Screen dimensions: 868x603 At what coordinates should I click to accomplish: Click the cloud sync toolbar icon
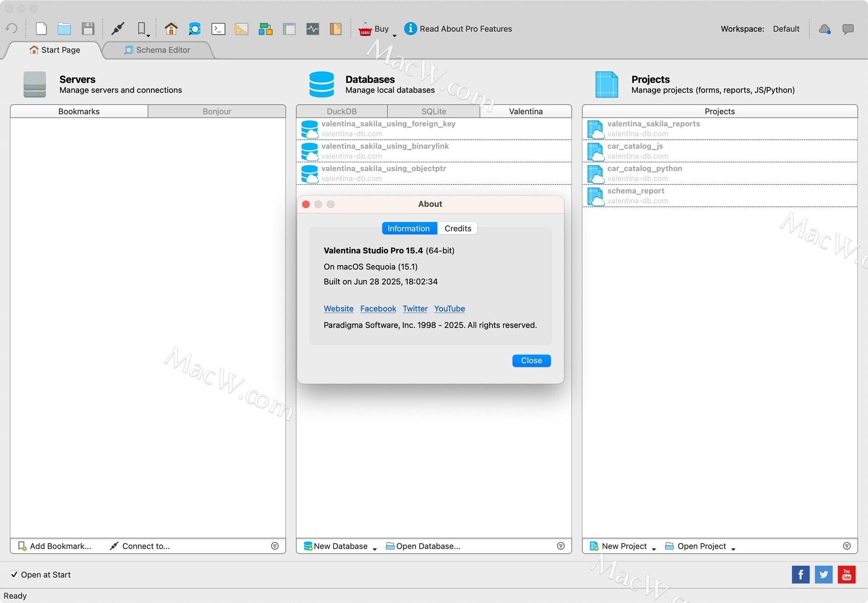[825, 29]
